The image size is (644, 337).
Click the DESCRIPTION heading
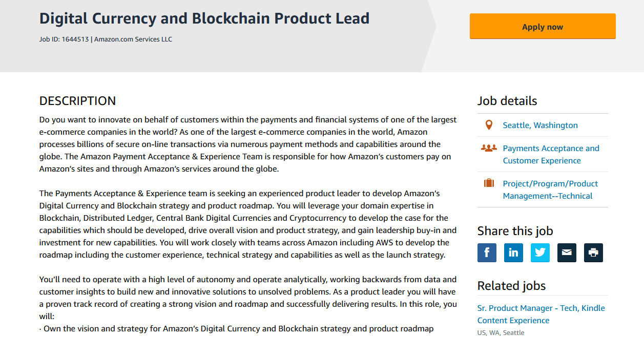78,101
